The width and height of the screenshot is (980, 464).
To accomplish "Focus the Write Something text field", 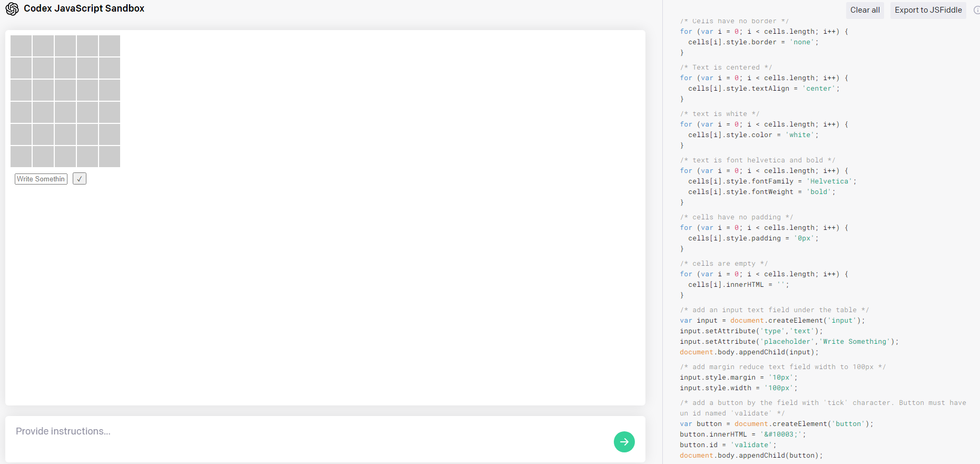I will pyautogui.click(x=41, y=179).
